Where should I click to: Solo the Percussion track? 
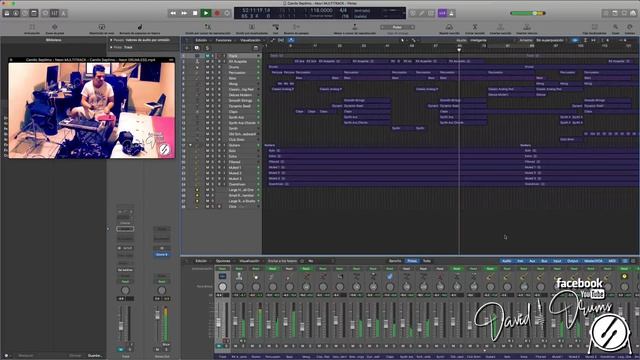pyautogui.click(x=212, y=73)
